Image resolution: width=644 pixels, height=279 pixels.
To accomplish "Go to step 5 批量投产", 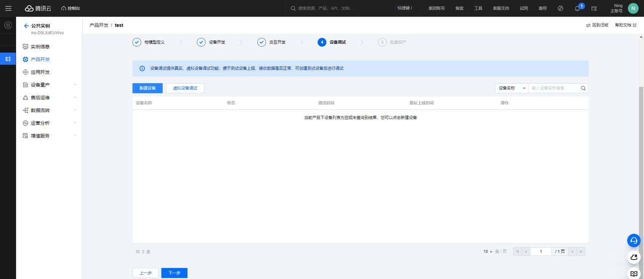I will pyautogui.click(x=392, y=42).
